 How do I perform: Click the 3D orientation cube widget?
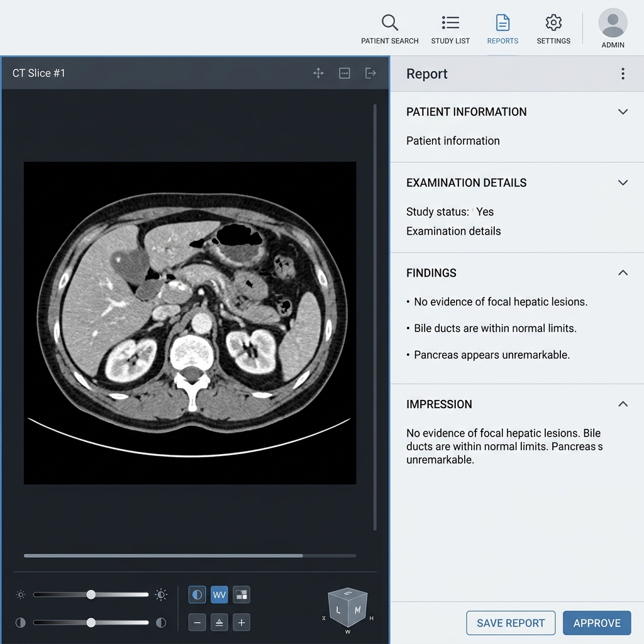tap(348, 609)
